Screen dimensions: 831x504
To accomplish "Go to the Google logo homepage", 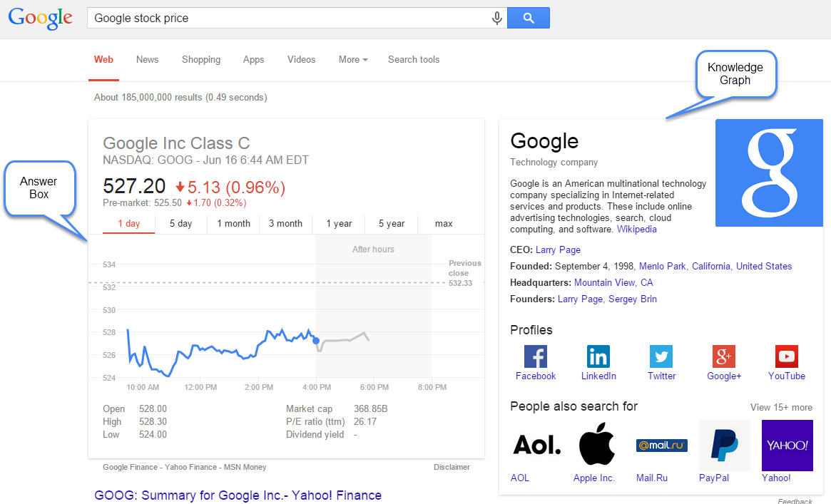I will [41, 19].
